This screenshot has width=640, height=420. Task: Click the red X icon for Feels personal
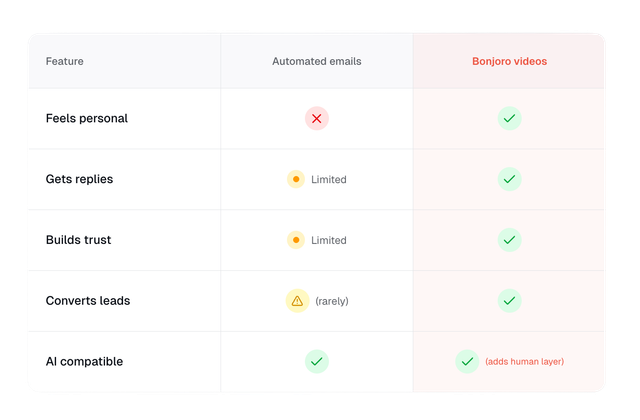[x=317, y=118]
